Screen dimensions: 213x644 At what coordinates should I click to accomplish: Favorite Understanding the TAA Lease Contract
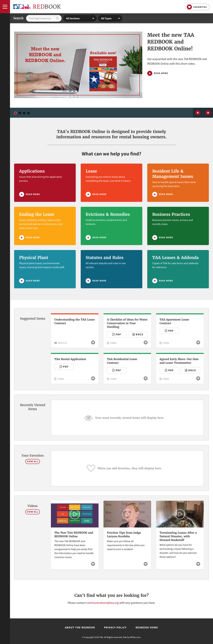[x=93, y=342]
